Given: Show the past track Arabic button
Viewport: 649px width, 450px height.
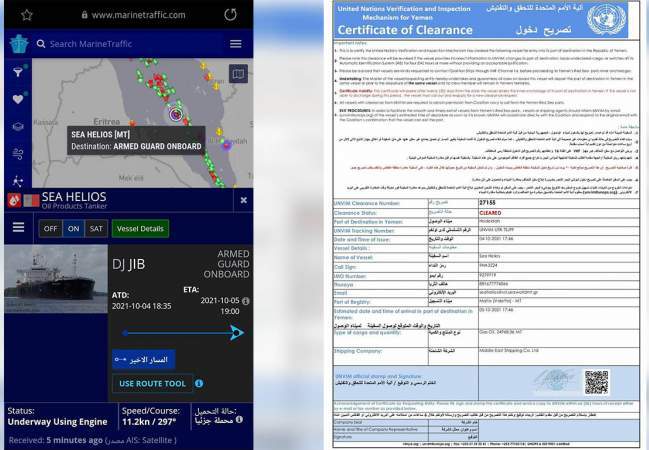Looking at the screenshot, I should 144,359.
